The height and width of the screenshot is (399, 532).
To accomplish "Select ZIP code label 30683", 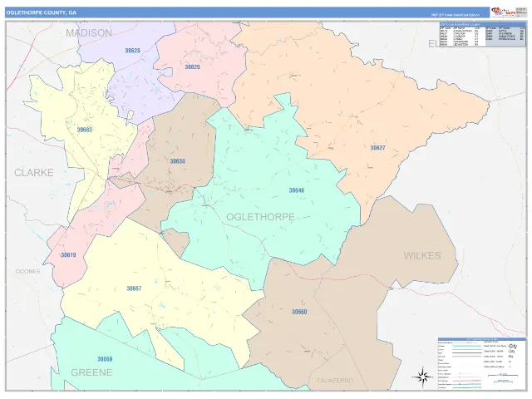I will [85, 130].
